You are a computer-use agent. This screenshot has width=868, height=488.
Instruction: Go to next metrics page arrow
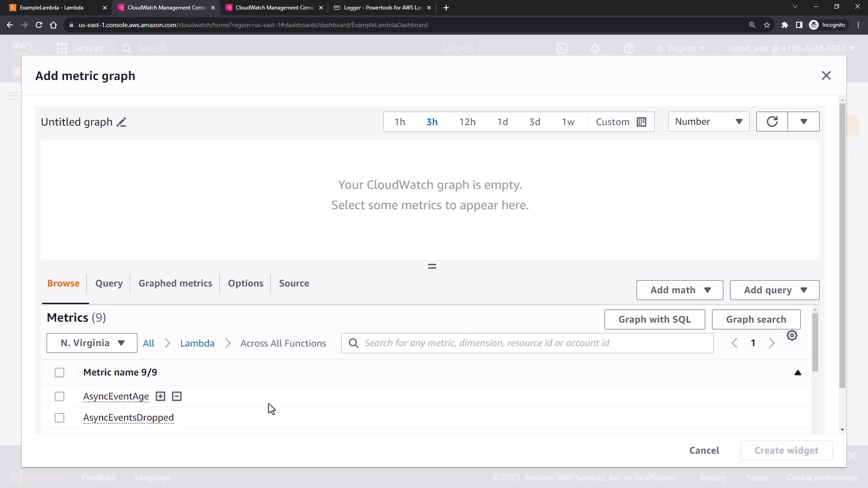click(772, 343)
